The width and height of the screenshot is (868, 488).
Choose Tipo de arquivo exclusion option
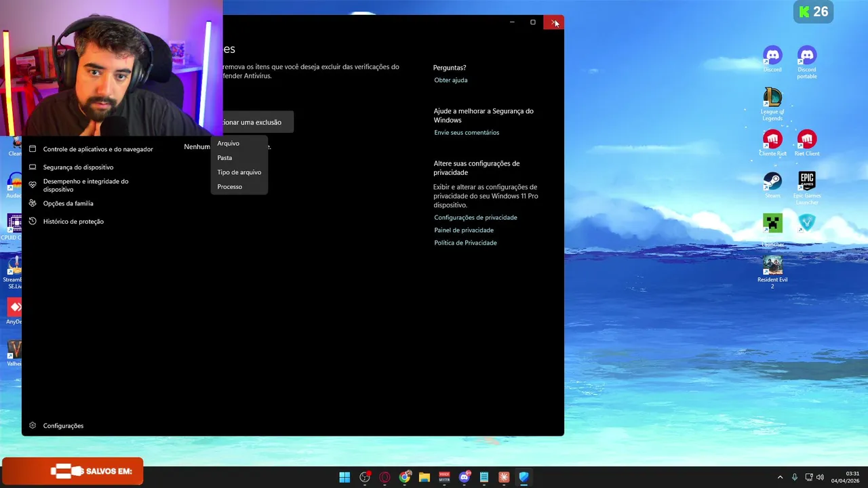[x=239, y=172]
